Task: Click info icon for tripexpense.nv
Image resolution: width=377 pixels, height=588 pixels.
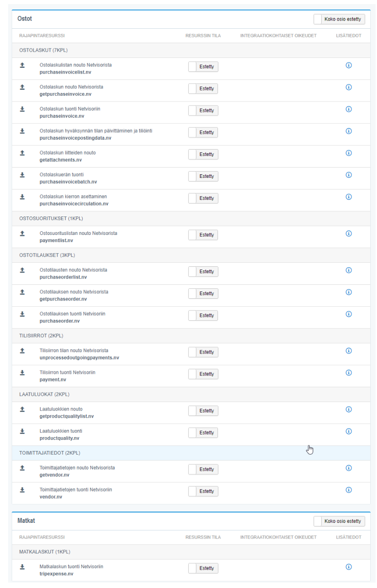Action: coord(348,567)
